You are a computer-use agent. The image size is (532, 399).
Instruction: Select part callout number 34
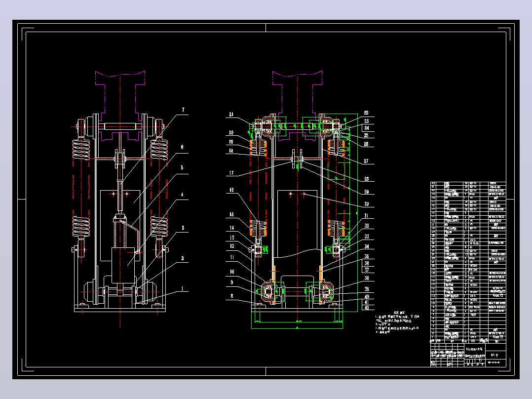[367, 246]
